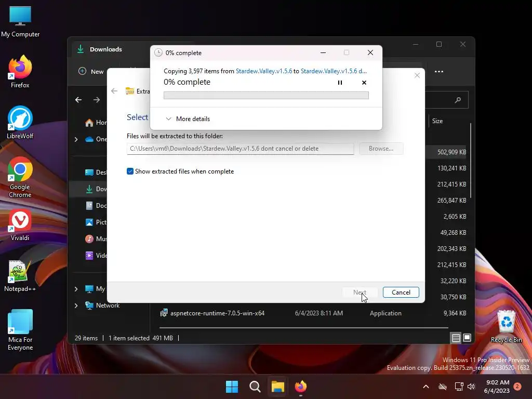The width and height of the screenshot is (532, 399).
Task: Open the Google Chrome desktop shortcut
Action: (x=20, y=177)
